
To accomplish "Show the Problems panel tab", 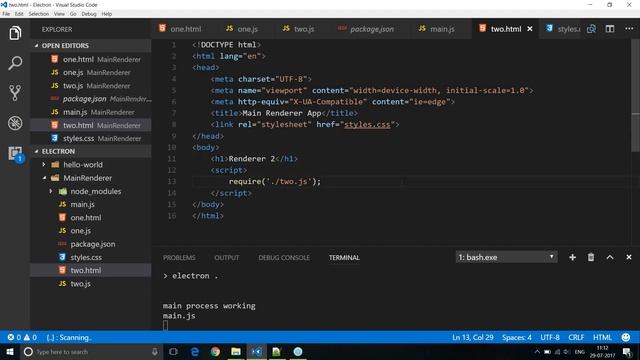I will pyautogui.click(x=179, y=258).
